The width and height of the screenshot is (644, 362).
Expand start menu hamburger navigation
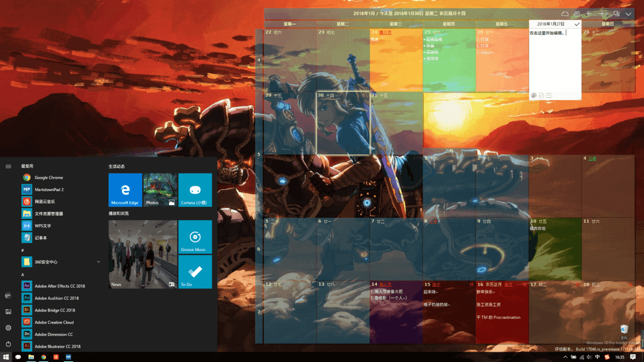[8, 166]
